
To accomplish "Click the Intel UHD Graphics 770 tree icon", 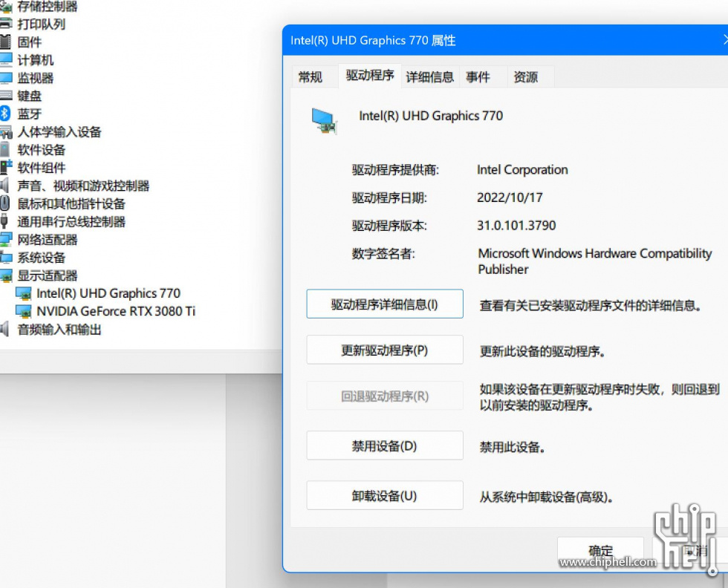I will pyautogui.click(x=23, y=294).
